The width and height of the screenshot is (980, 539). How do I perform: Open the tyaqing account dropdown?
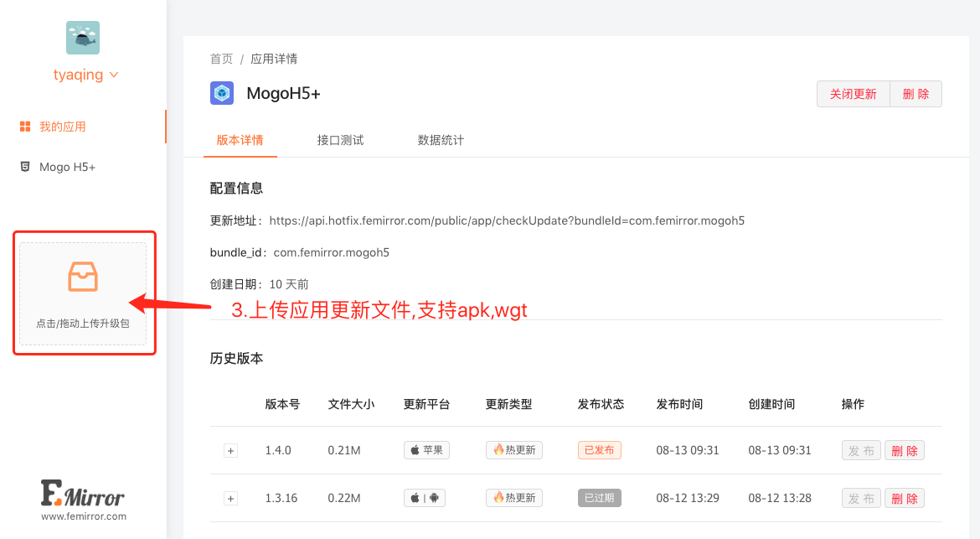pyautogui.click(x=85, y=75)
